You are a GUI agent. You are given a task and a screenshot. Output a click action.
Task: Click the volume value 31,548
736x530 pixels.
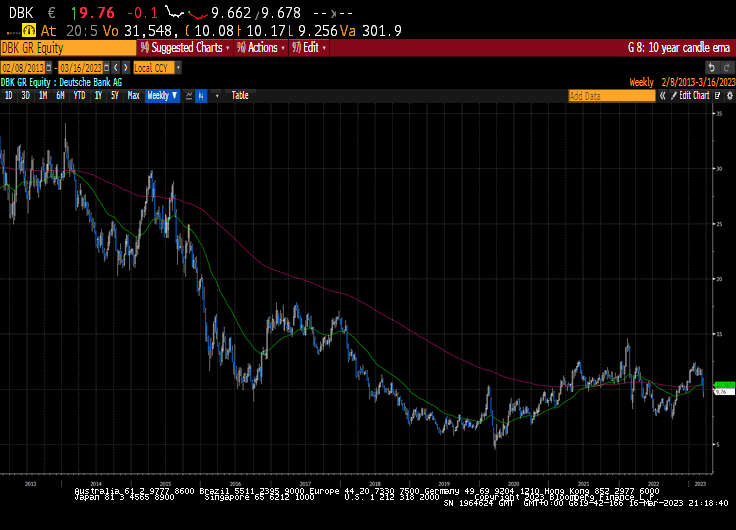151,31
